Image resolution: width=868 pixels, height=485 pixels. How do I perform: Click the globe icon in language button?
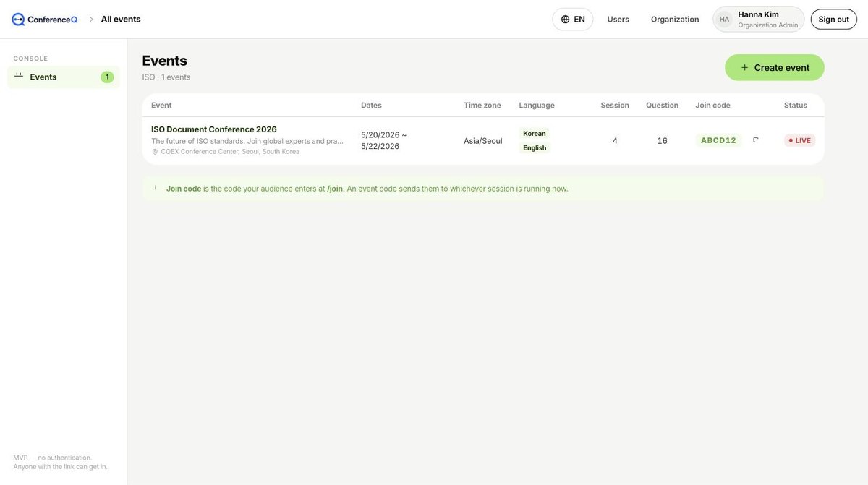point(565,20)
